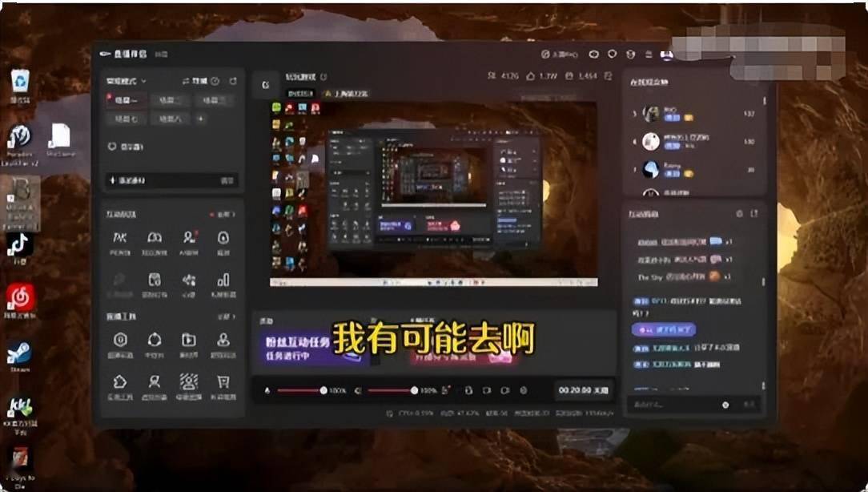Image resolution: width=868 pixels, height=492 pixels.
Task: Click the shield icon in the title bar
Action: [x=612, y=54]
